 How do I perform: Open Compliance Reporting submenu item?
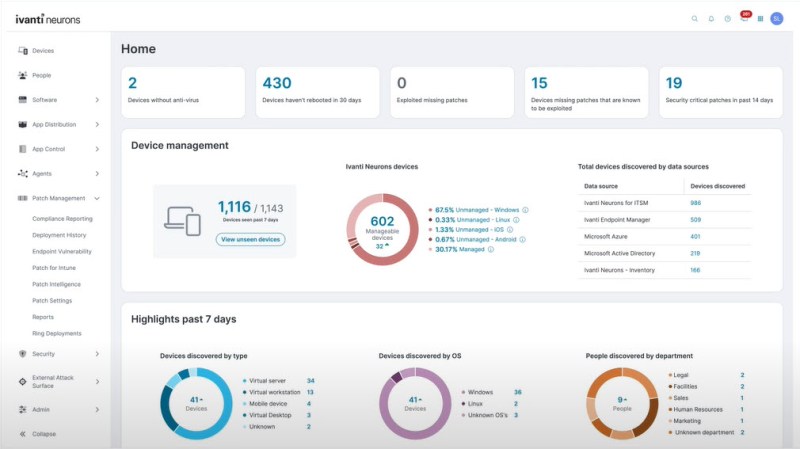(x=62, y=218)
